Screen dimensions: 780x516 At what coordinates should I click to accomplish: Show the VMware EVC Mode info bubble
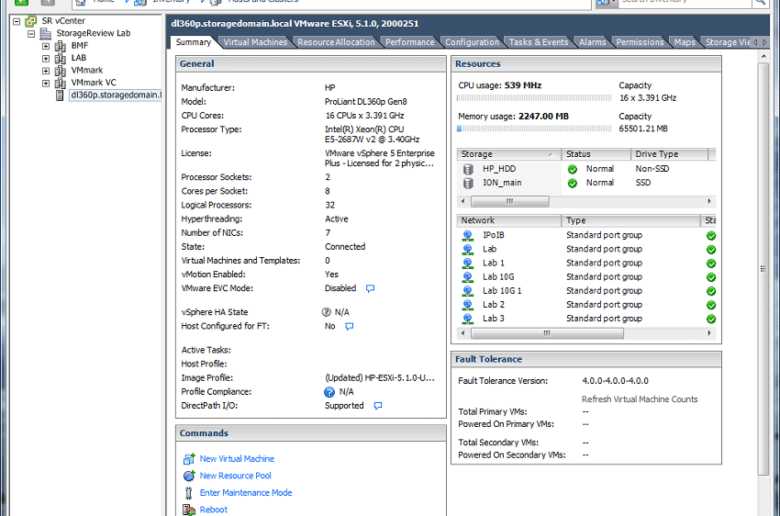pos(370,289)
